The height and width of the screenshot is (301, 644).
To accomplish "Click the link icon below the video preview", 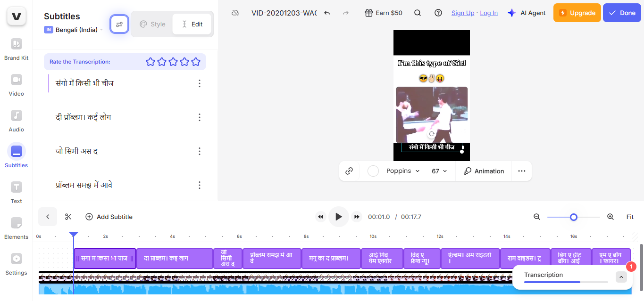I will [349, 171].
